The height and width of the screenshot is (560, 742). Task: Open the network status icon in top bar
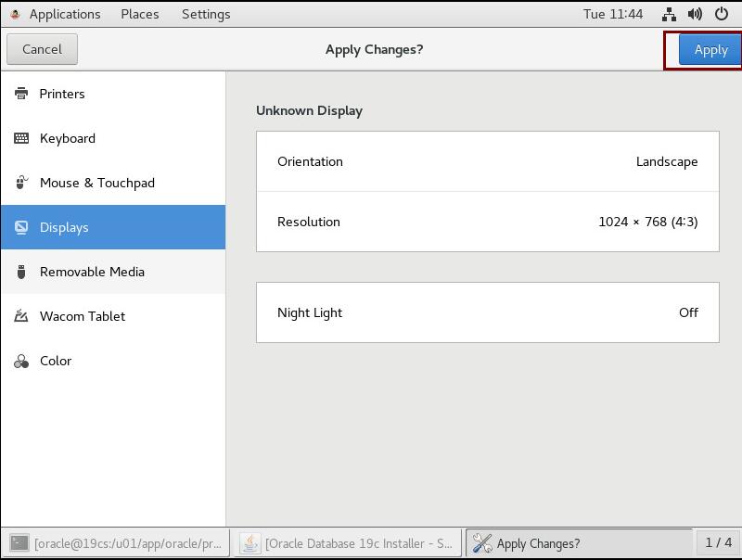pos(669,14)
